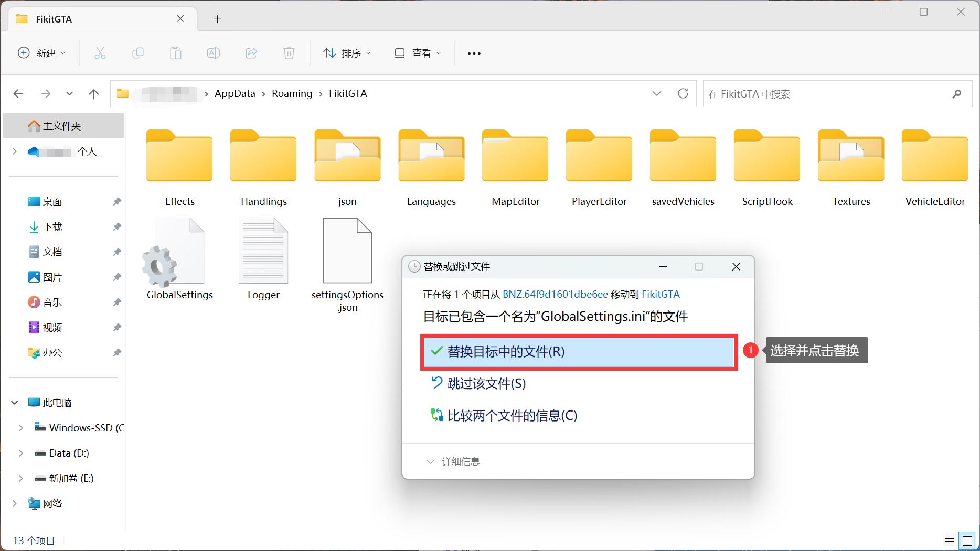Select 跳过该文件(S) to skip the file

coord(486,384)
